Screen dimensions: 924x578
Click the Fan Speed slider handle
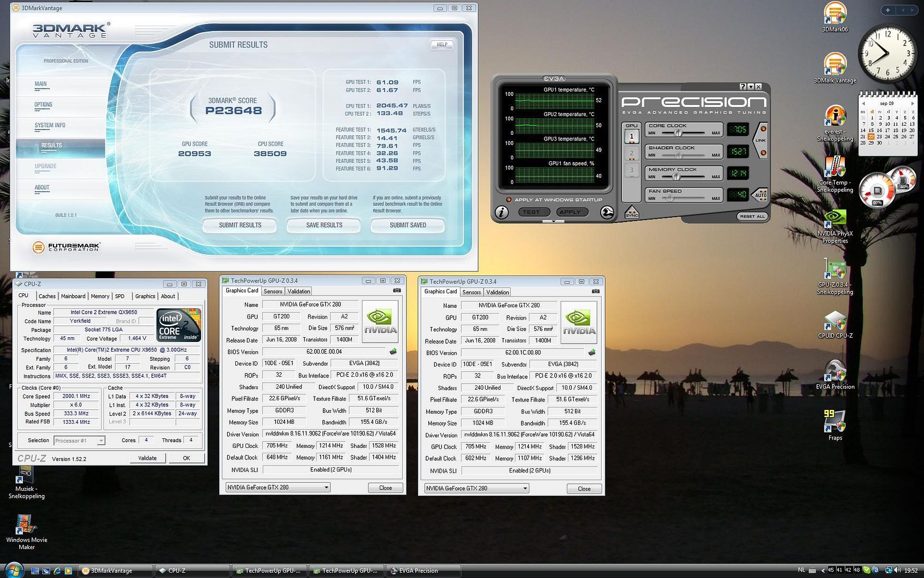tap(669, 198)
